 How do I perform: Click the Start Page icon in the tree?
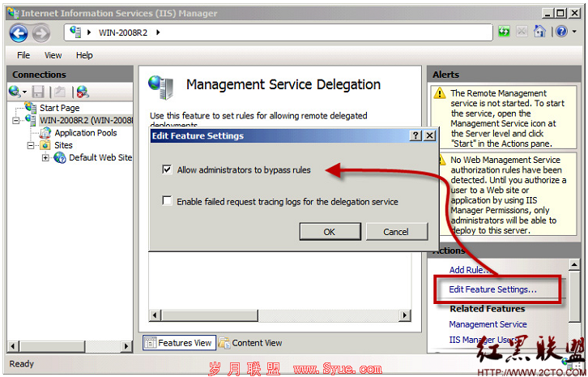click(31, 107)
